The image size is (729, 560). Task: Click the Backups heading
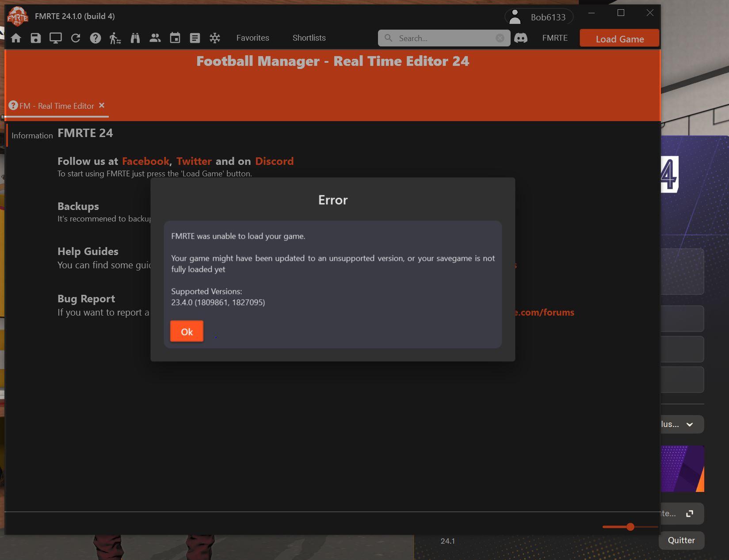78,206
